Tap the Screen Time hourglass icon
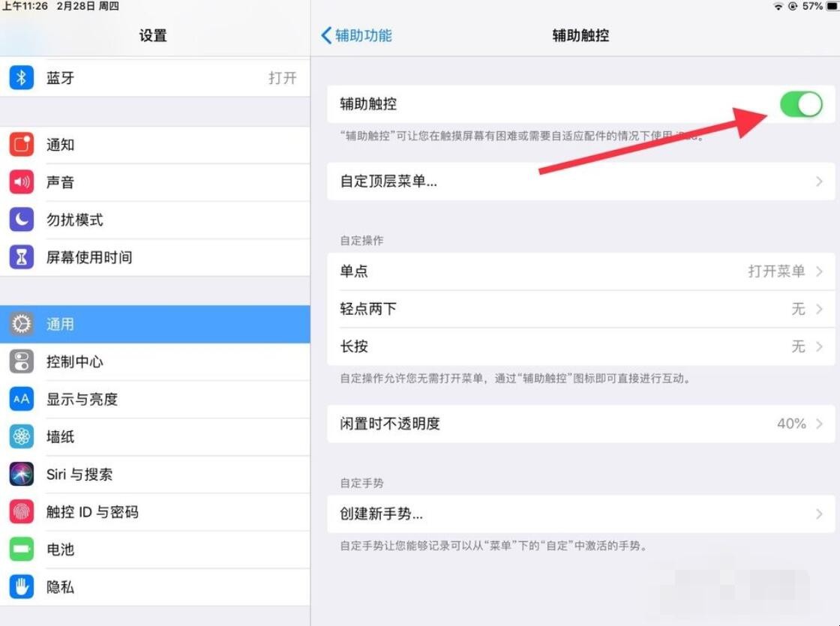Image resolution: width=840 pixels, height=626 pixels. pos(22,257)
